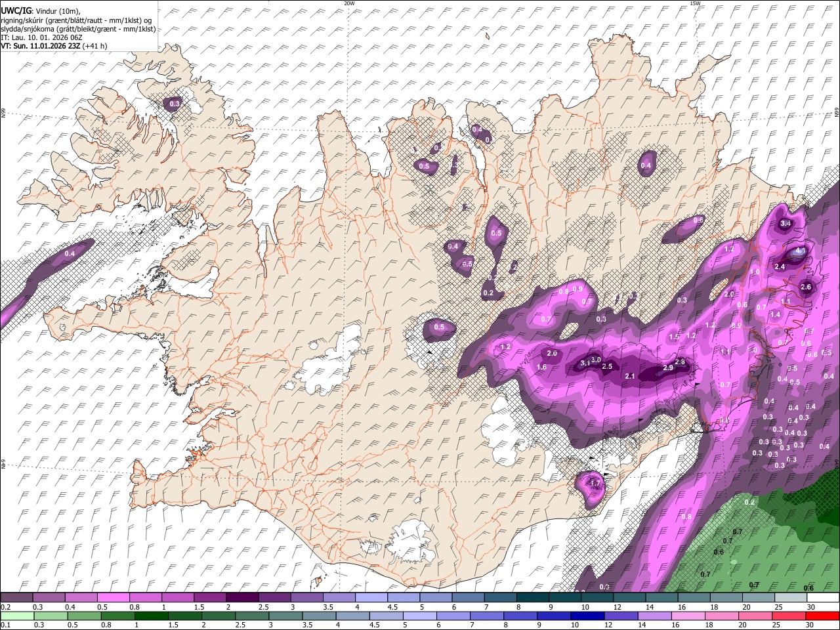Viewport: 840px width, 630px height.
Task: Click the '2.9' value in the dark purple band
Action: (668, 368)
